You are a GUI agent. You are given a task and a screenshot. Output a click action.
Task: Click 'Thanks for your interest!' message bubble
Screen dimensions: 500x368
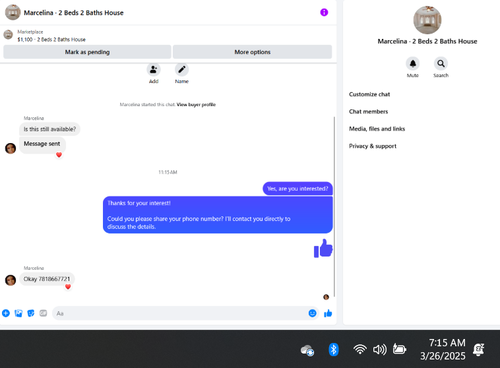pos(218,215)
